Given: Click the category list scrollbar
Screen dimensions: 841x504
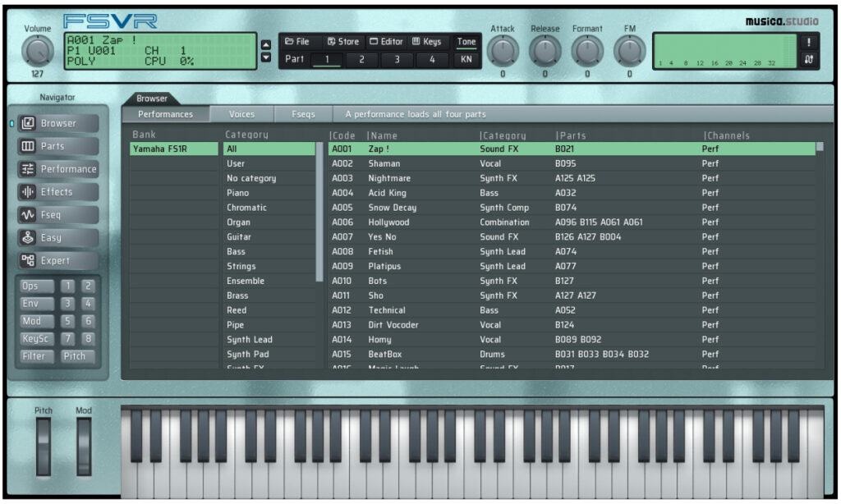Looking at the screenshot, I should point(319,212).
